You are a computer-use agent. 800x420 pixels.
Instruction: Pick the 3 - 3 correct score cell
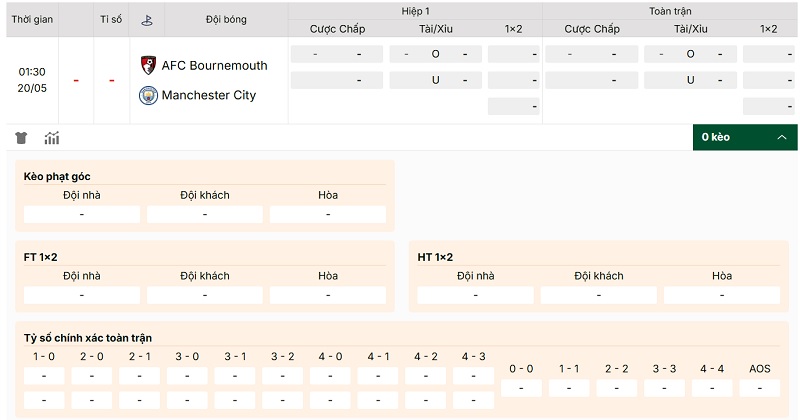click(664, 388)
